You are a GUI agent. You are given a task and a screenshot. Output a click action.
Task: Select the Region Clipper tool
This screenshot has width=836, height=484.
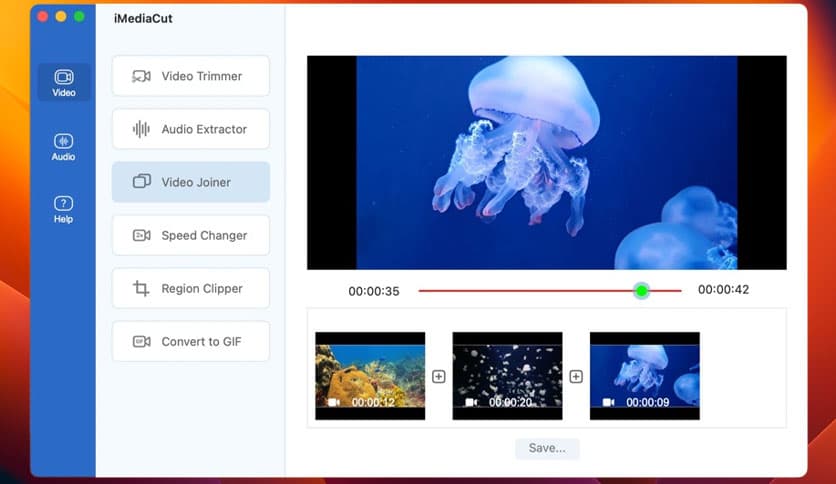coord(191,288)
